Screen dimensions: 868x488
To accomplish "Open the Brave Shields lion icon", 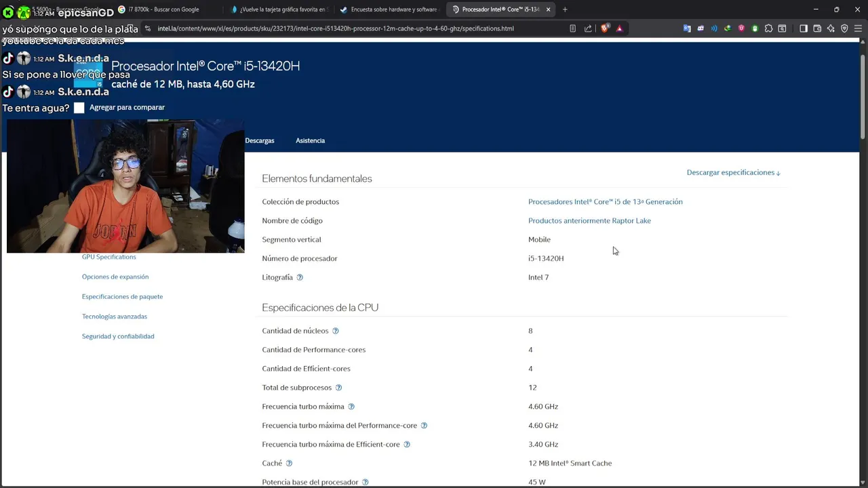I will tap(605, 28).
